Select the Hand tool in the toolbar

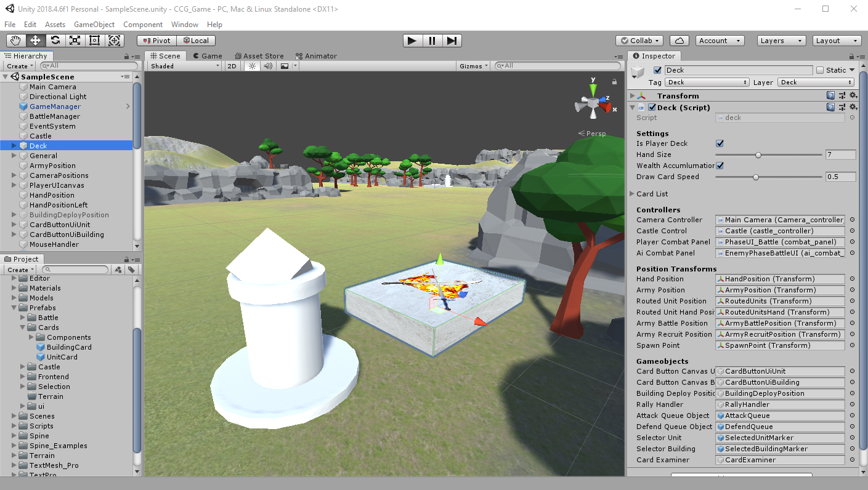pos(16,41)
